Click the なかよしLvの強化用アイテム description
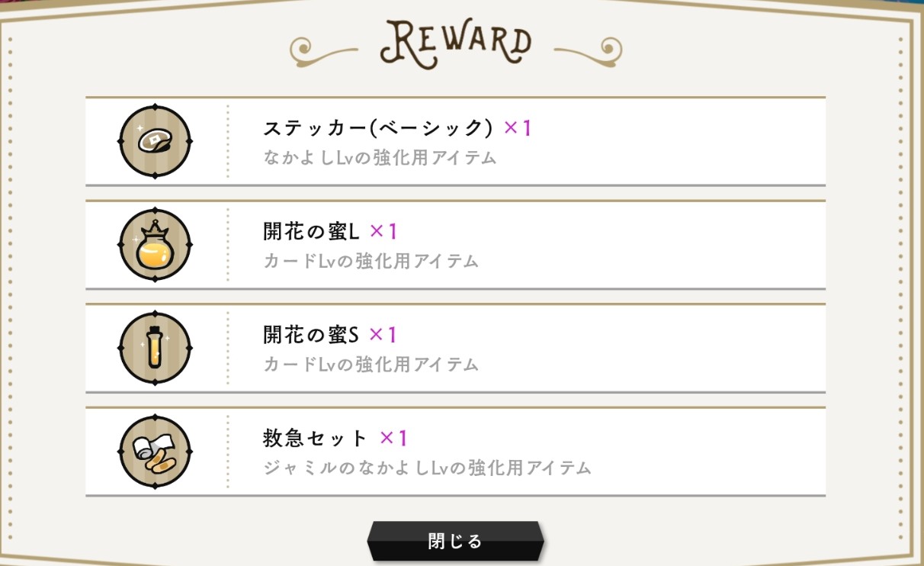This screenshot has width=924, height=566. coord(380,158)
